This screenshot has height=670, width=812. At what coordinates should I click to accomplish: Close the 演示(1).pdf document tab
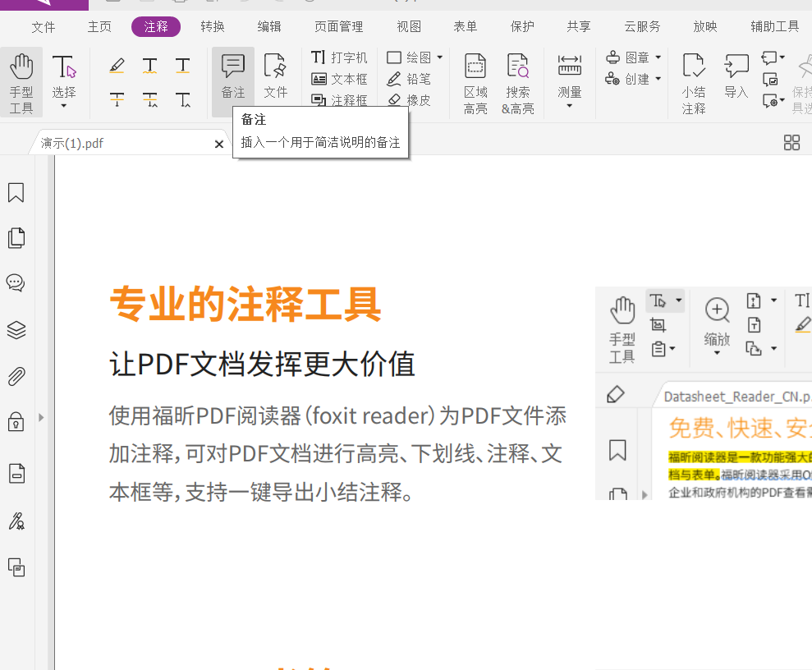pyautogui.click(x=218, y=143)
